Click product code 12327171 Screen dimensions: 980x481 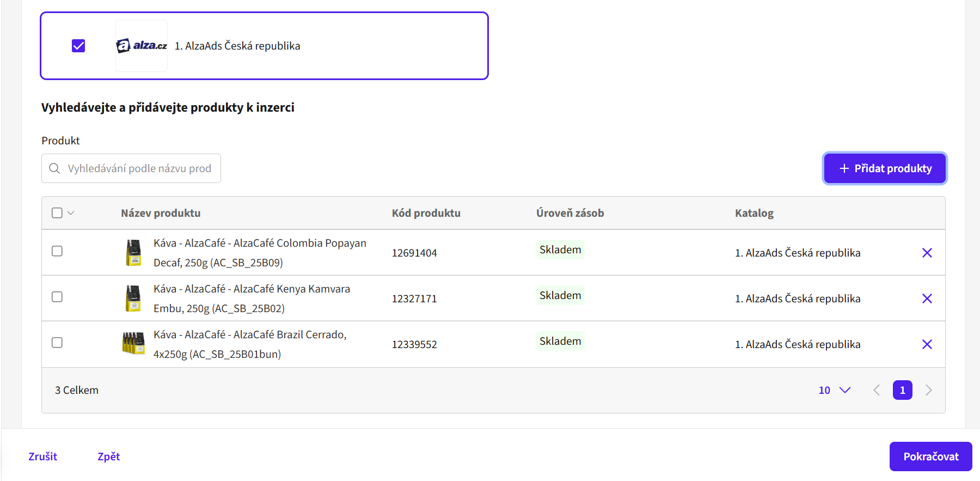click(x=414, y=299)
